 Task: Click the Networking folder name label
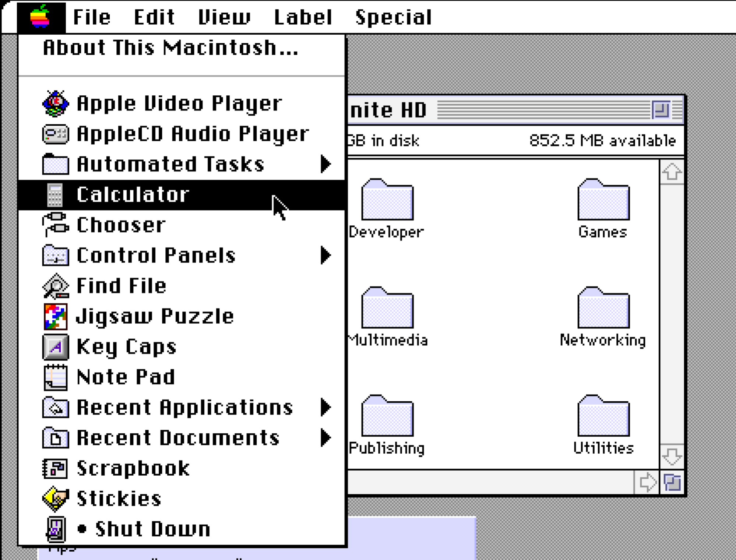tap(603, 340)
